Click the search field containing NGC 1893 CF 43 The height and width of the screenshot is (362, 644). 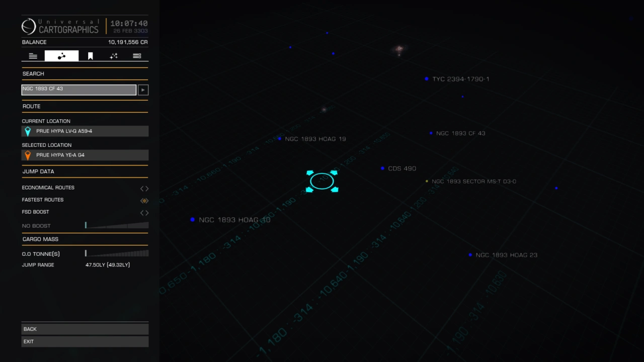pos(79,89)
